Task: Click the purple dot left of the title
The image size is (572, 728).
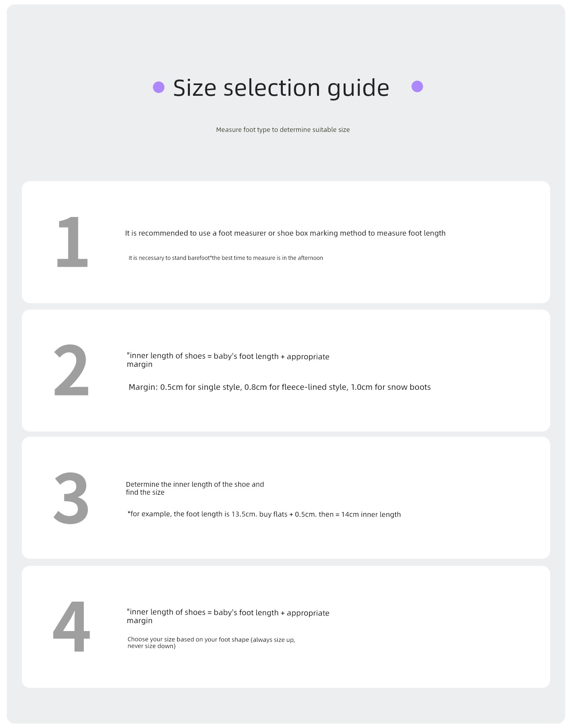Action: pos(159,87)
